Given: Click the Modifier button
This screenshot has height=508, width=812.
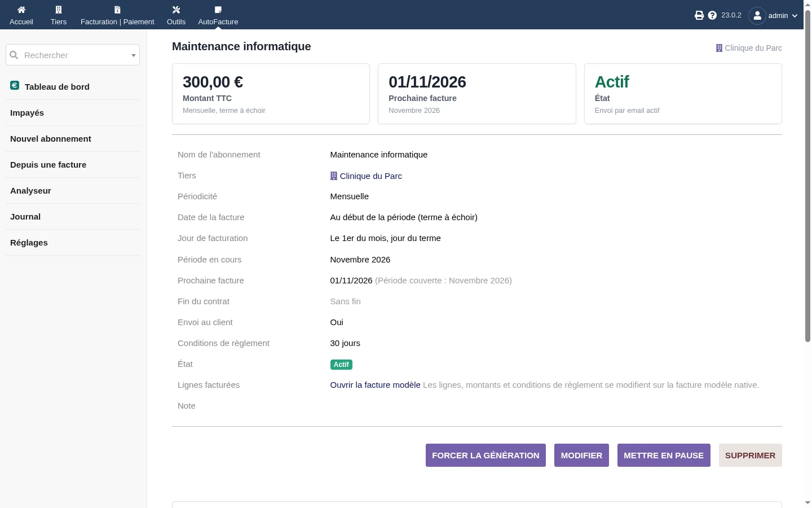Looking at the screenshot, I should 581,456.
